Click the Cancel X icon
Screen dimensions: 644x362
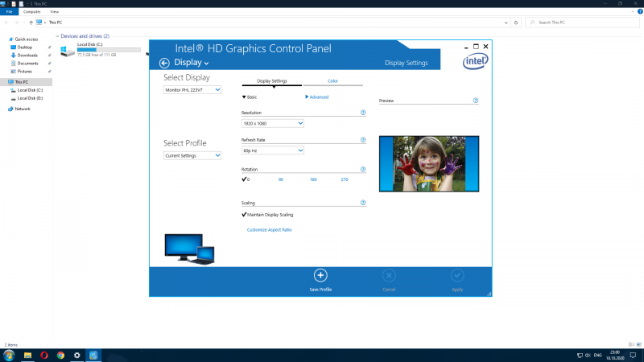click(389, 275)
